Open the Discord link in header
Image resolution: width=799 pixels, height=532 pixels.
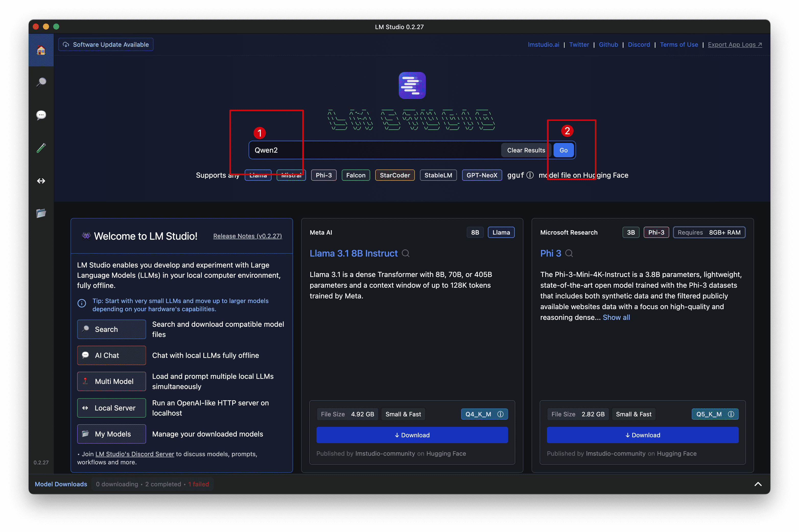[638, 44]
